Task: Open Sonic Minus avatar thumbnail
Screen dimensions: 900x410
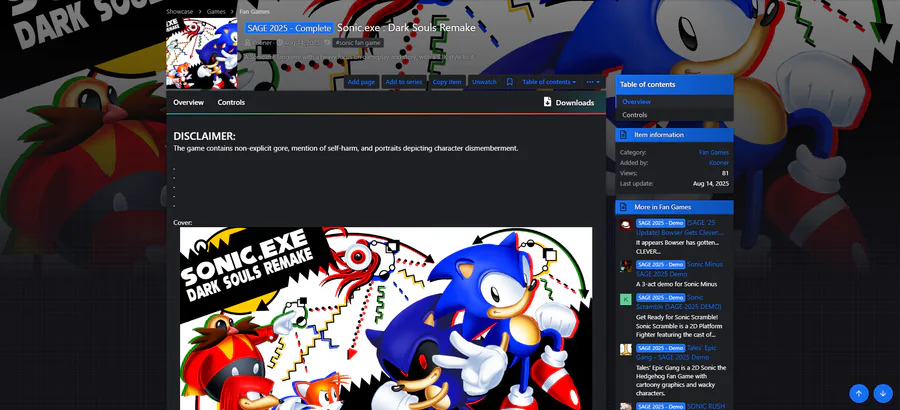Action: (626, 266)
